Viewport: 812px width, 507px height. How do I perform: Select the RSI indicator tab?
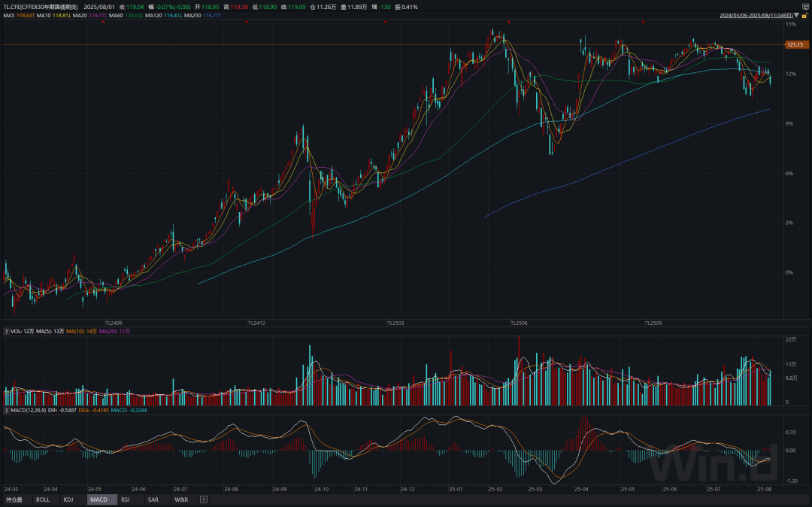coord(126,499)
